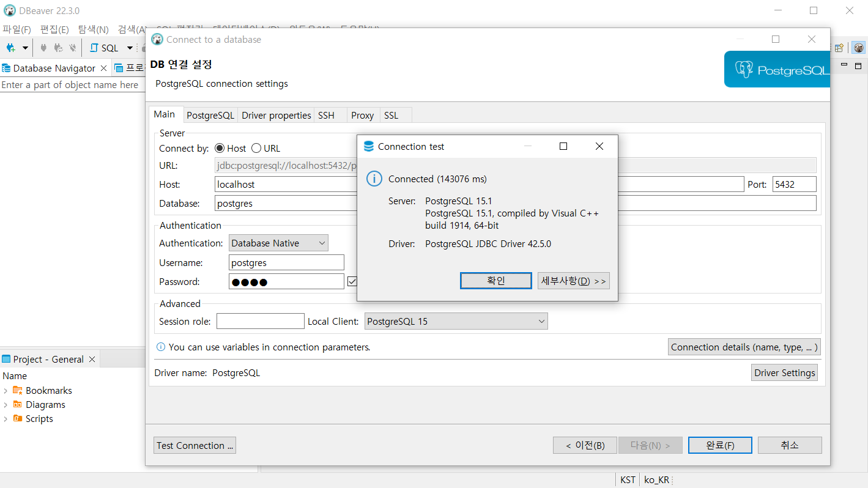Image resolution: width=868 pixels, height=488 pixels.
Task: Minimize the right-side editor panel
Action: 844,65
